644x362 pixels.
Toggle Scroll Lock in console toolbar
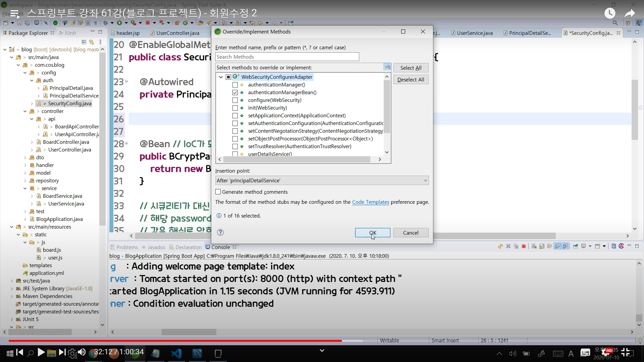(542, 246)
